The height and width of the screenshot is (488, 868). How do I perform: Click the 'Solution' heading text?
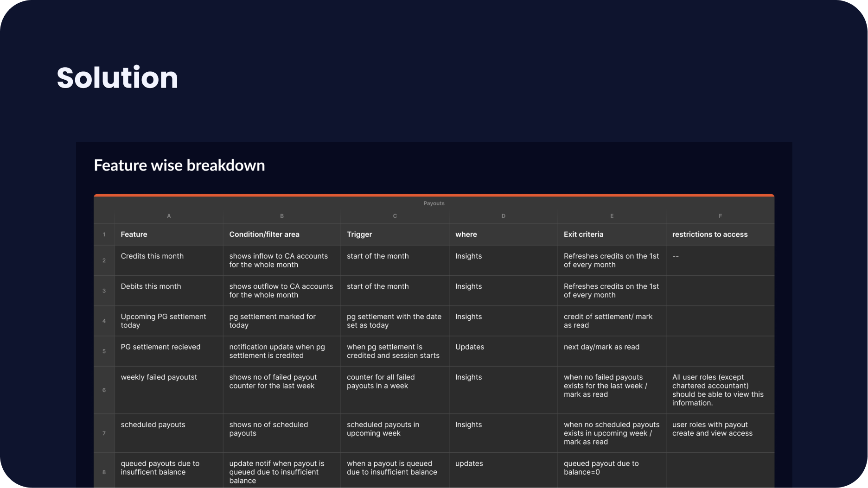[x=117, y=77]
